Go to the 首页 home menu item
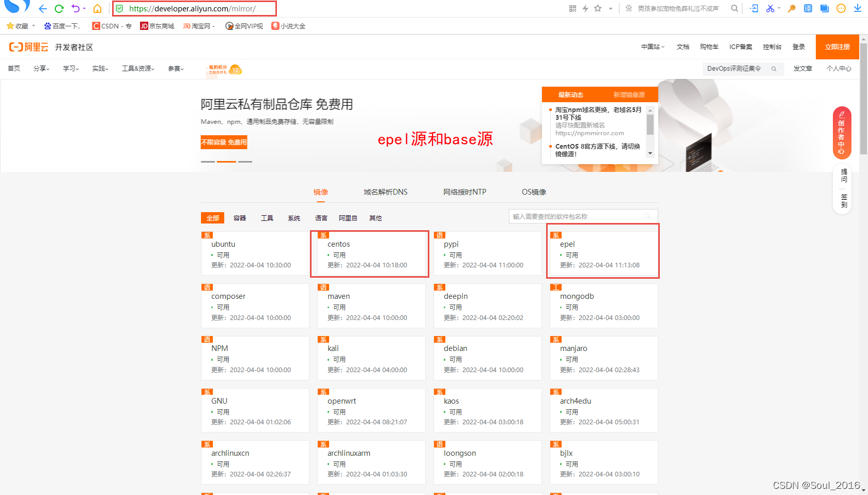The width and height of the screenshot is (868, 495). coord(14,69)
